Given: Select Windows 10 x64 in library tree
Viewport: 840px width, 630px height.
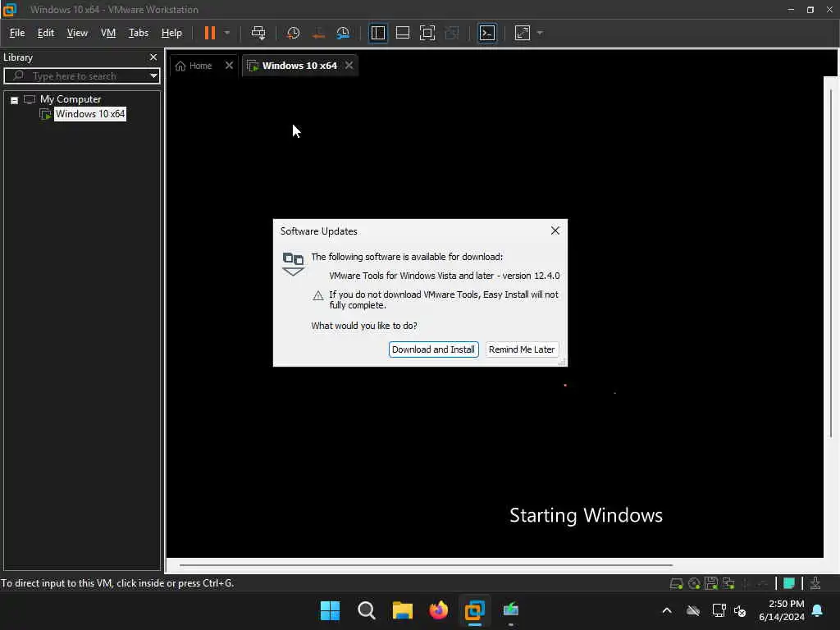Looking at the screenshot, I should [90, 114].
